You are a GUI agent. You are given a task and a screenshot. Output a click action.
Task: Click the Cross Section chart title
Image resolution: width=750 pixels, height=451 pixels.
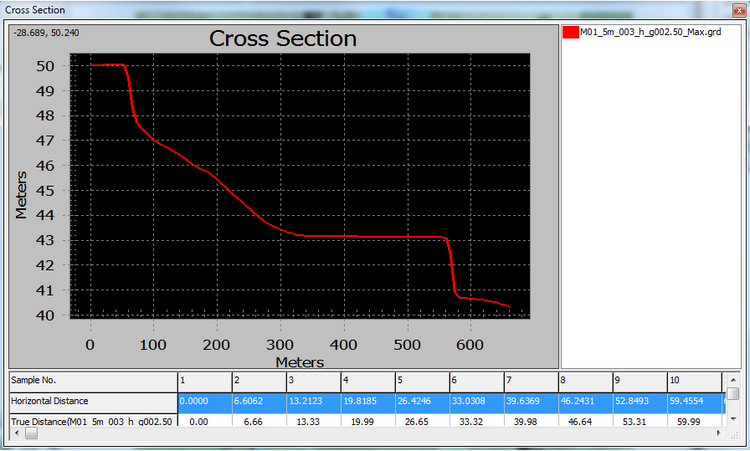pyautogui.click(x=282, y=39)
